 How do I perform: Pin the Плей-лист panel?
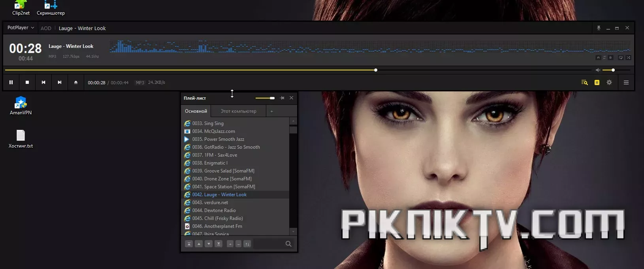(282, 98)
